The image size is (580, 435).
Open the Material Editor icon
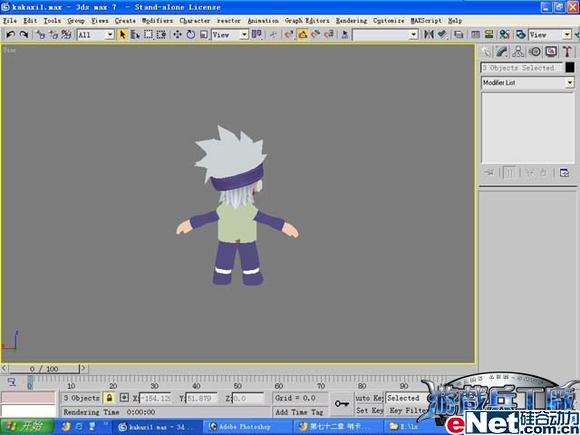click(505, 34)
